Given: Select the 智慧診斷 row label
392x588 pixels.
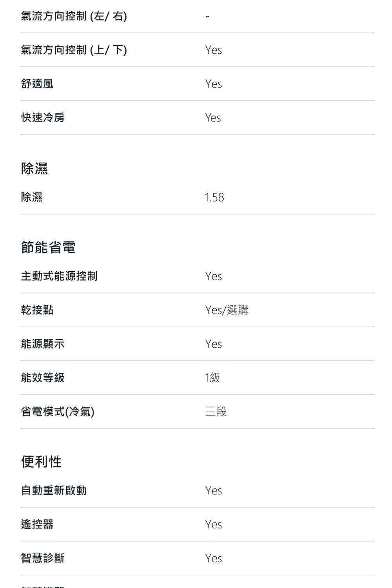Looking at the screenshot, I should click(43, 558).
